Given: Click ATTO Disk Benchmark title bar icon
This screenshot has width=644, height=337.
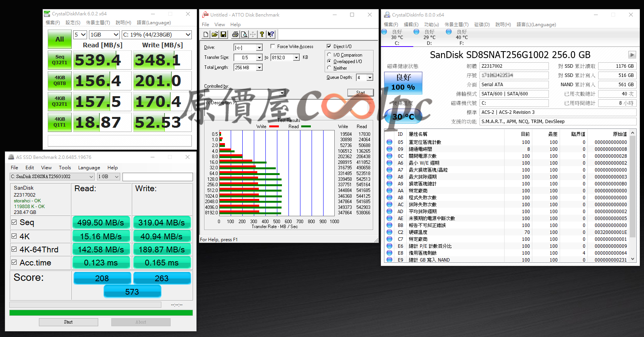Looking at the screenshot, I should point(205,15).
